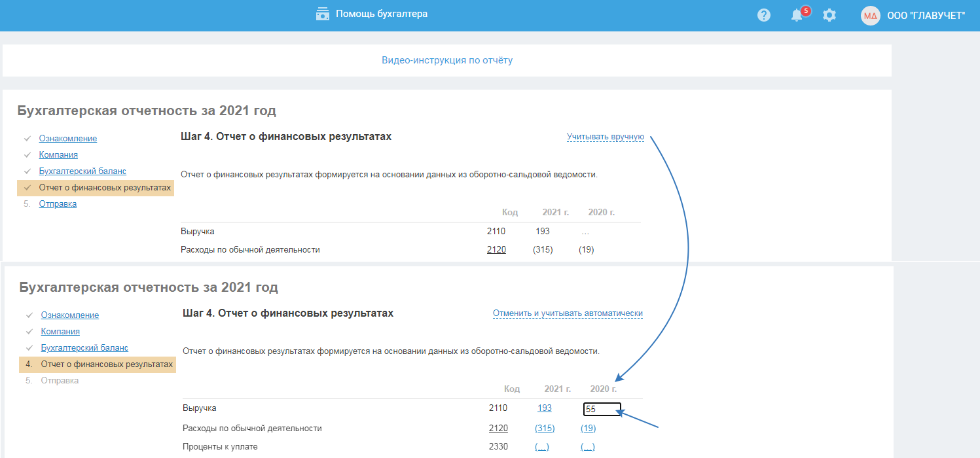
Task: Open Бухгалтерский баланс step in upper list
Action: (82, 171)
